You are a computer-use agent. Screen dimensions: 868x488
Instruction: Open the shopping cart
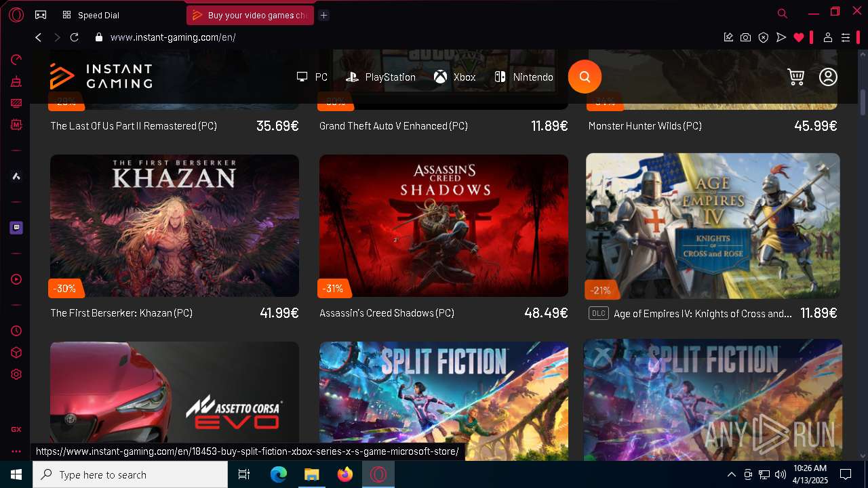click(795, 77)
